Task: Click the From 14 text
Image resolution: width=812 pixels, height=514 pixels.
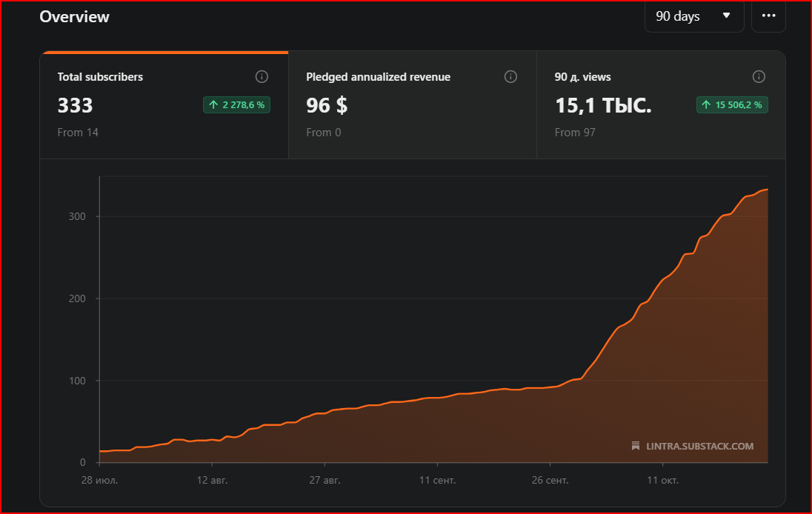Action: click(78, 133)
